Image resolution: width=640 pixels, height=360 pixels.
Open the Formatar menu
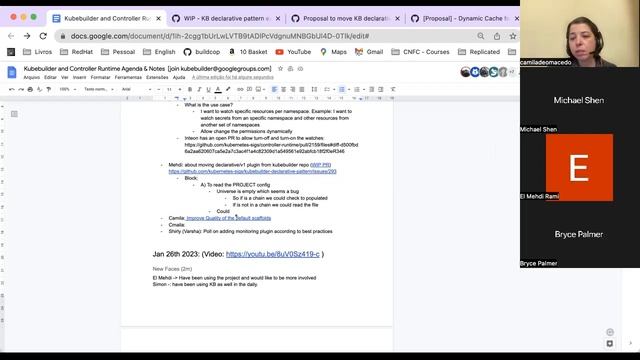(100, 77)
